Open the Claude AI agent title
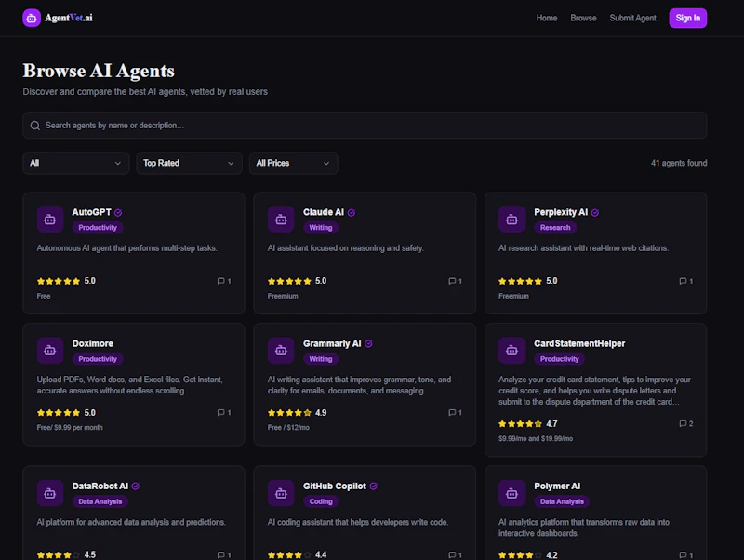 [x=324, y=212]
